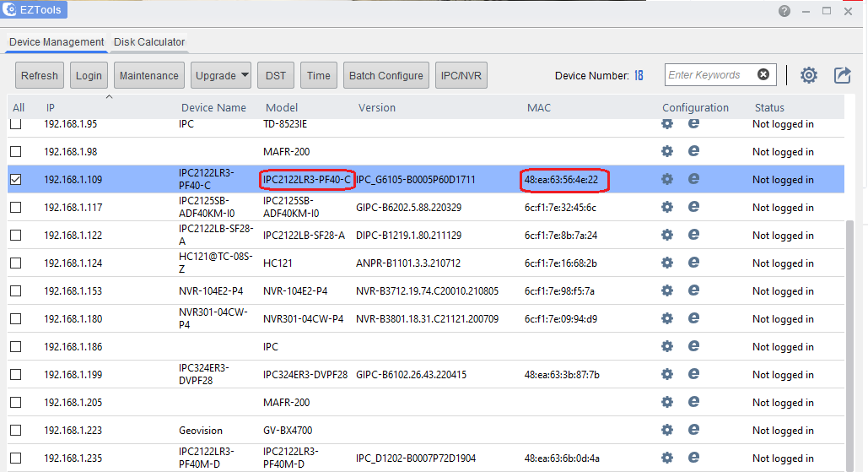The height and width of the screenshot is (472, 868).
Task: Open web page icon for 192.168.1.124
Action: coord(693,262)
